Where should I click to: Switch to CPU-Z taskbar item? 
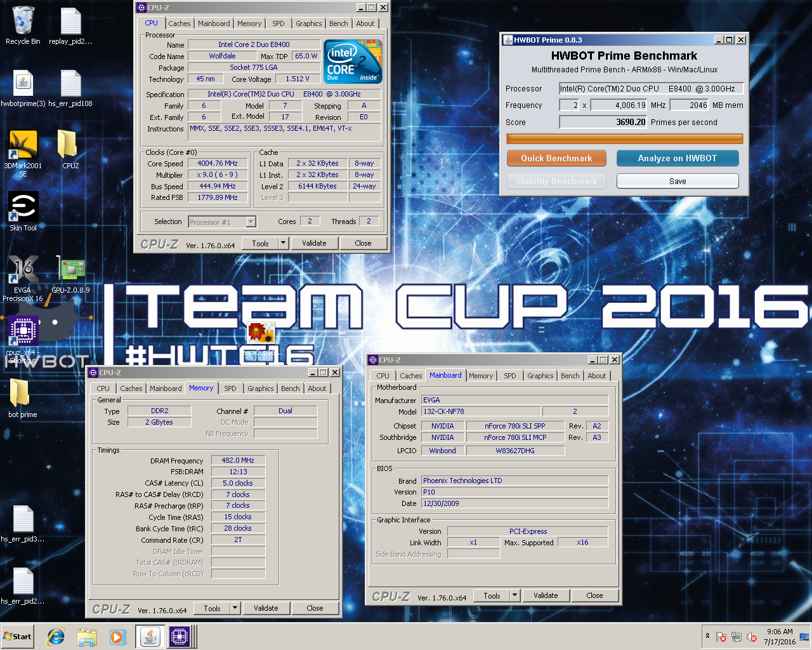pyautogui.click(x=180, y=637)
